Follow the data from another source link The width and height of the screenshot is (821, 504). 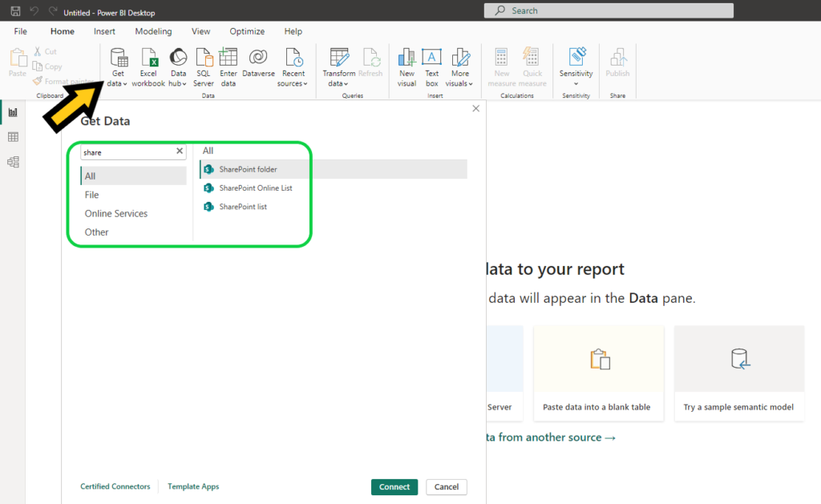[551, 437]
